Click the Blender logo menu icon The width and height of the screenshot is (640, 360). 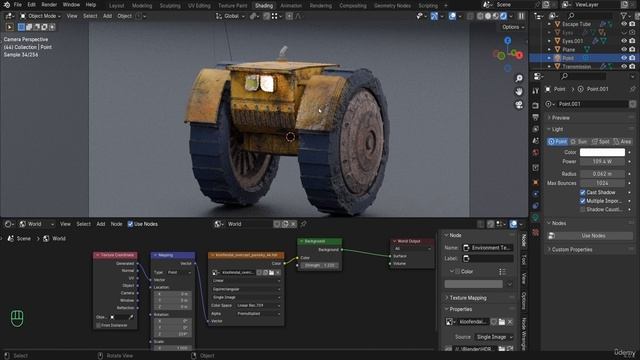point(7,5)
